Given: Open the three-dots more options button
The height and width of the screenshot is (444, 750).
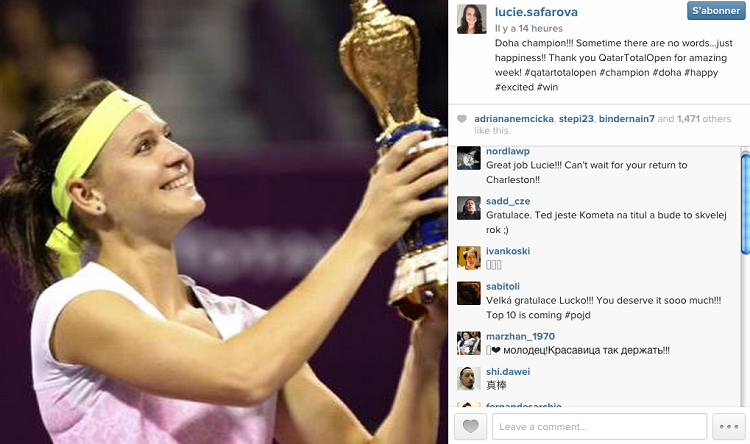Looking at the screenshot, I should tap(728, 426).
